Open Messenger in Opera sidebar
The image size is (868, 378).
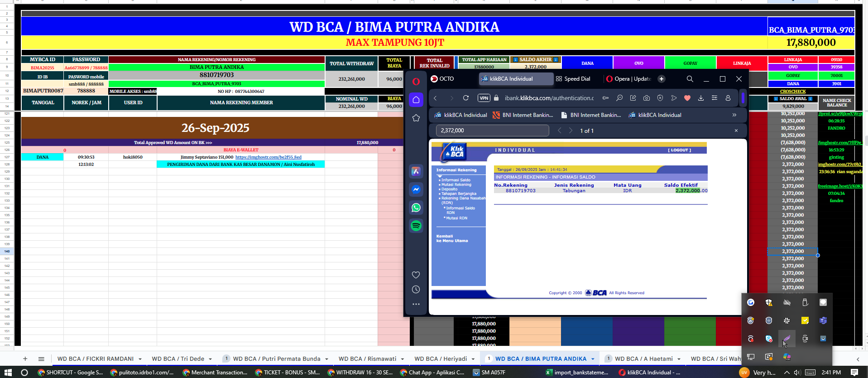pyautogui.click(x=416, y=189)
